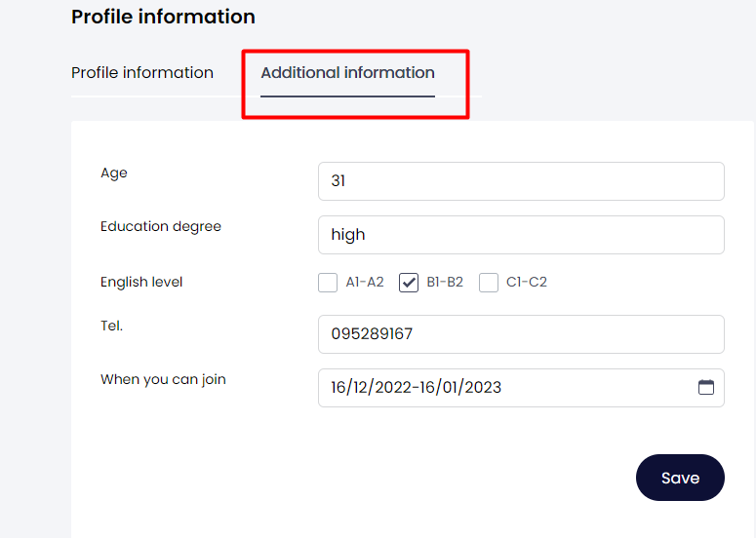This screenshot has width=756, height=538.
Task: Click the 'C1-C2' label text
Action: (527, 283)
